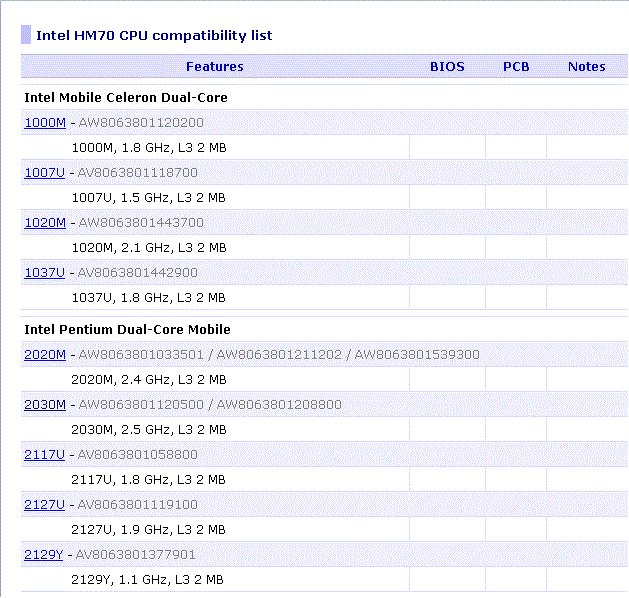Open the 1000M processor link
Image resolution: width=629 pixels, height=598 pixels.
pos(45,122)
